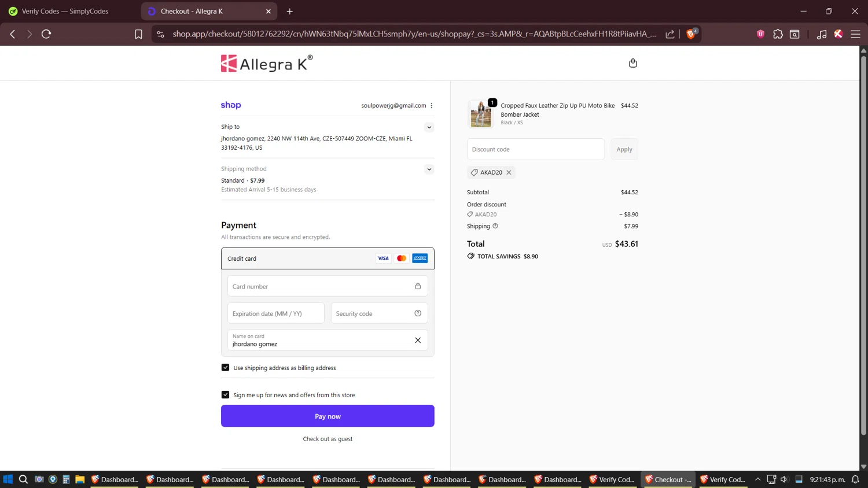Switch to Checkout taskbar window
This screenshot has height=488, width=868.
(668, 479)
